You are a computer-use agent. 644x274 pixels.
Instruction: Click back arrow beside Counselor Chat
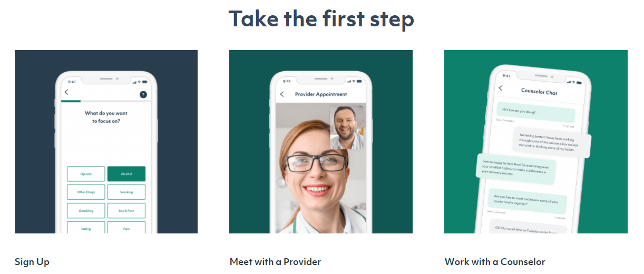pos(501,88)
